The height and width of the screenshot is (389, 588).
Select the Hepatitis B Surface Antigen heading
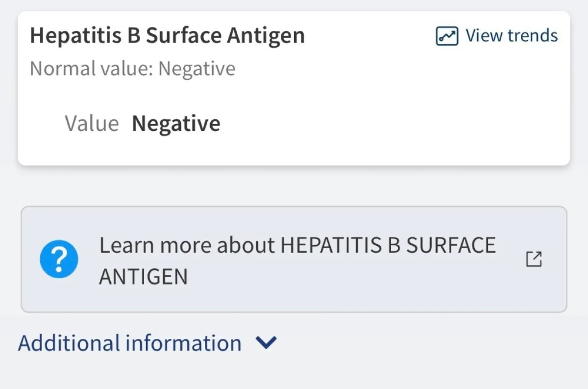pos(167,36)
